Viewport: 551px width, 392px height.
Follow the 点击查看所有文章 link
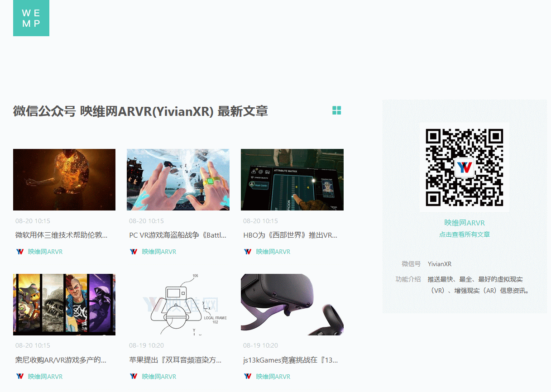[465, 234]
